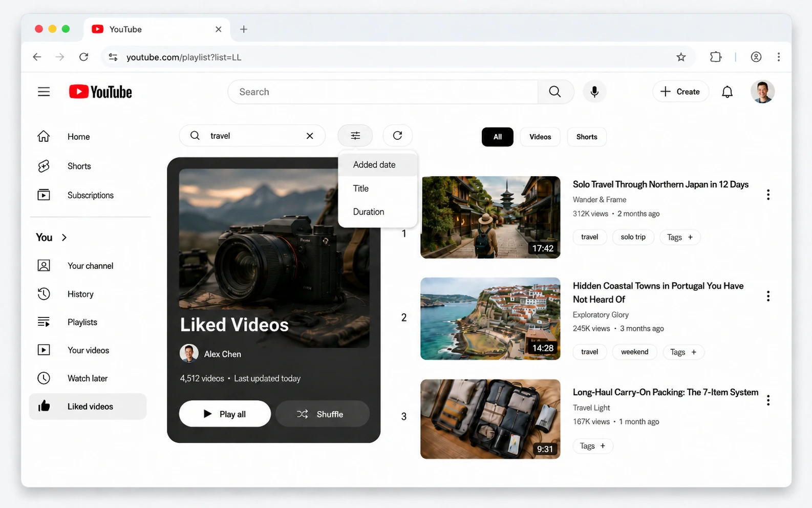
Task: Open the hamburger guide menu
Action: [44, 92]
